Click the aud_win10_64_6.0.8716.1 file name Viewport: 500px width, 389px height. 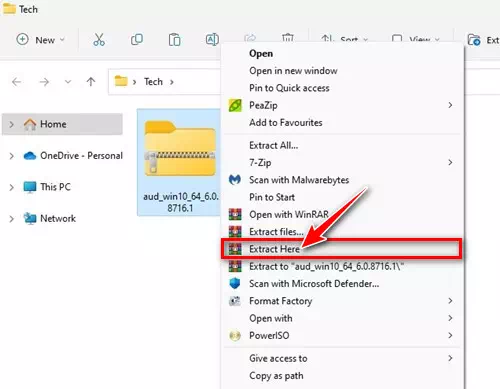click(x=180, y=202)
